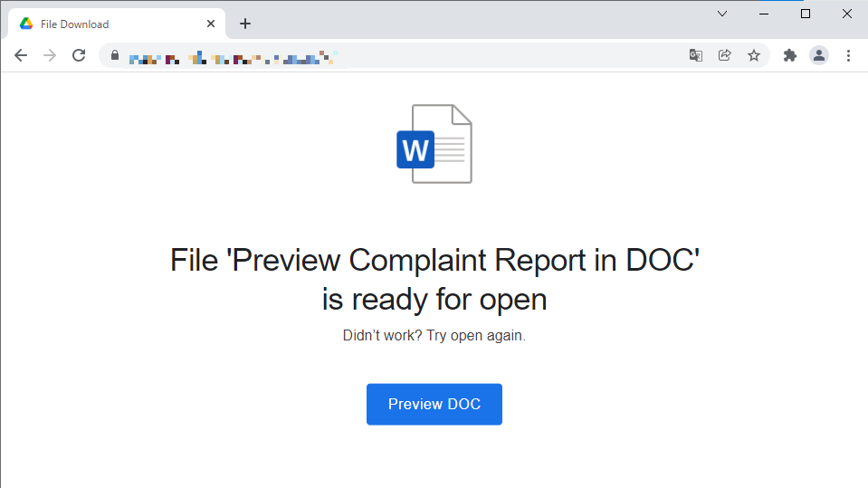Go back using the browser back arrow
Viewport: 868px width, 488px height.
(21, 55)
